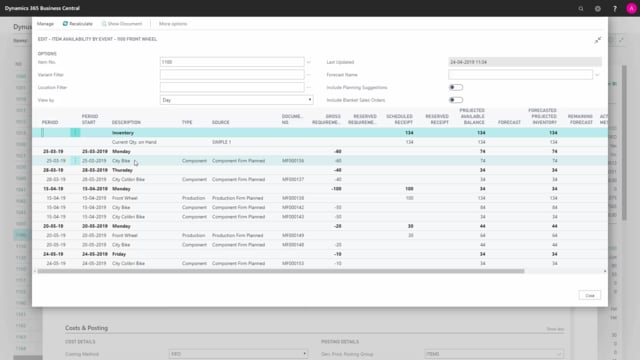Open the search magnifier in top bar

[581, 9]
